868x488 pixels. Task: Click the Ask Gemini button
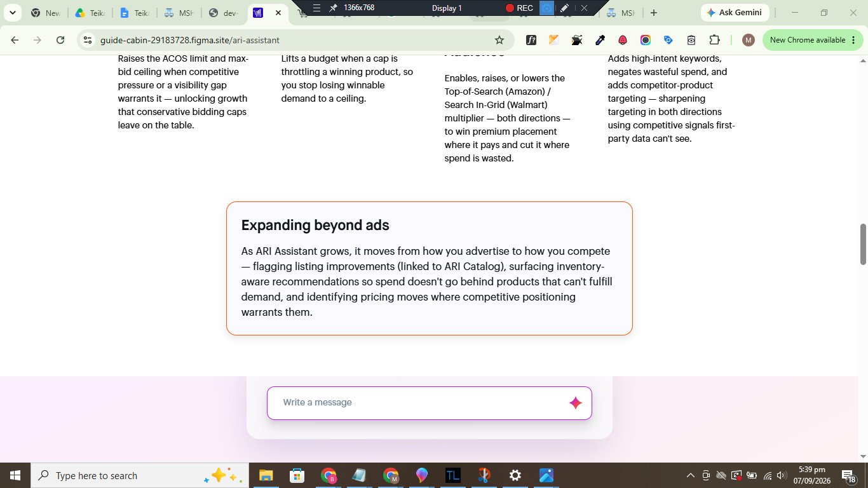click(x=735, y=13)
